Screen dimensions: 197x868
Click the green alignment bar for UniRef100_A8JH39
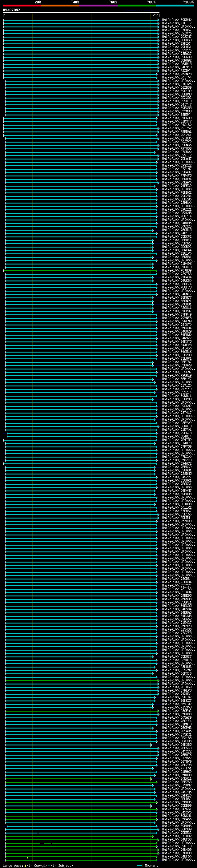click(80, 271)
